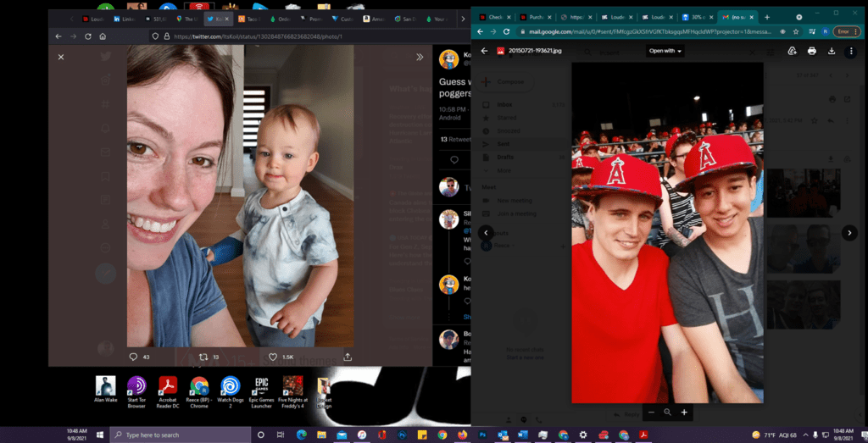
Task: Exit Gmail image preview with back arrow
Action: pyautogui.click(x=484, y=51)
